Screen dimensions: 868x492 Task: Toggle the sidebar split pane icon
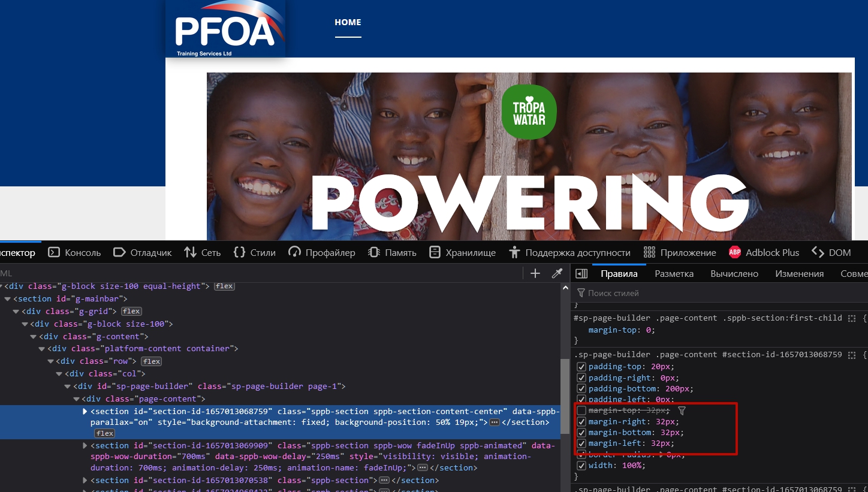[x=581, y=273]
